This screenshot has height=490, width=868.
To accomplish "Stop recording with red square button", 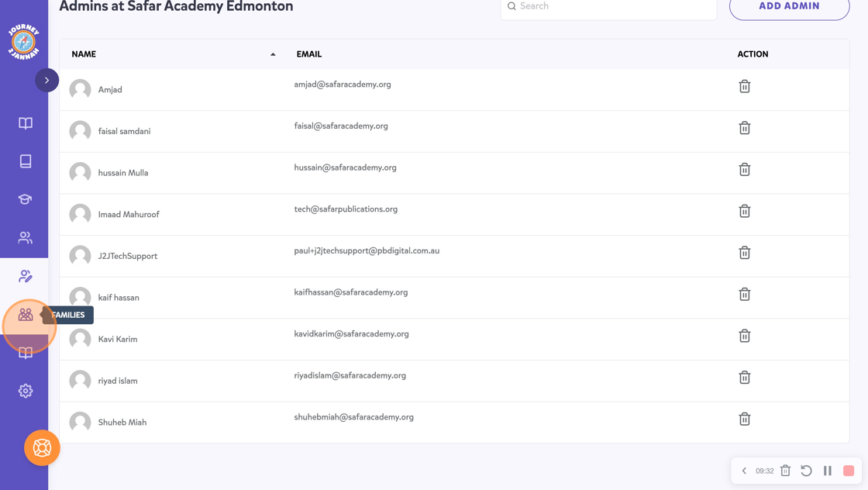I will [849, 471].
